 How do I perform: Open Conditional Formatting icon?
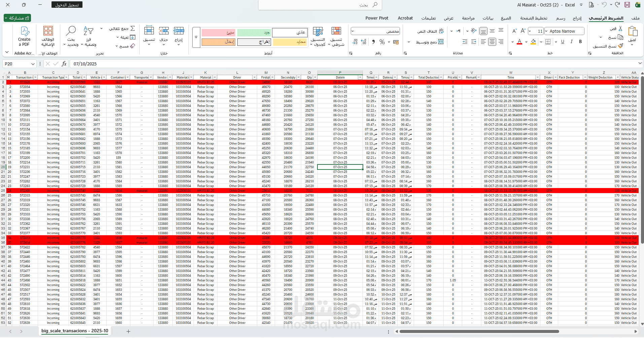[x=336, y=31]
